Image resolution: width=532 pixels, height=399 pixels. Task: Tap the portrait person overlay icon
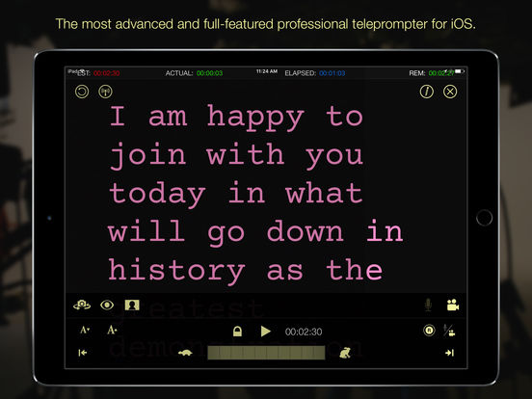pyautogui.click(x=132, y=305)
